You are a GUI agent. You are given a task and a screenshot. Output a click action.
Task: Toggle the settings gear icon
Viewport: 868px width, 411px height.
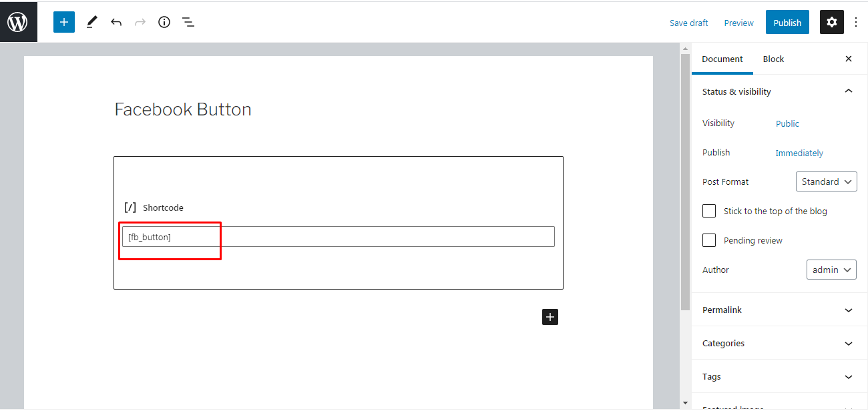click(831, 22)
